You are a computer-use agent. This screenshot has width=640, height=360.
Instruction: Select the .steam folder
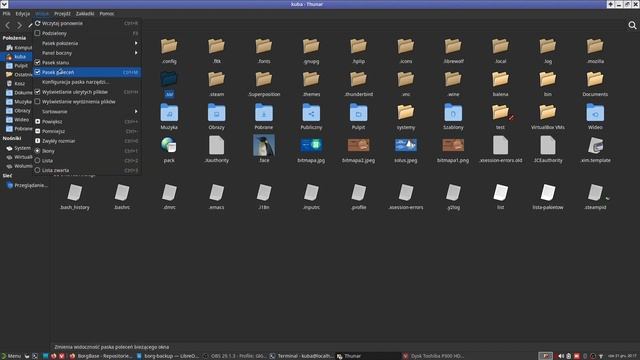tap(216, 84)
